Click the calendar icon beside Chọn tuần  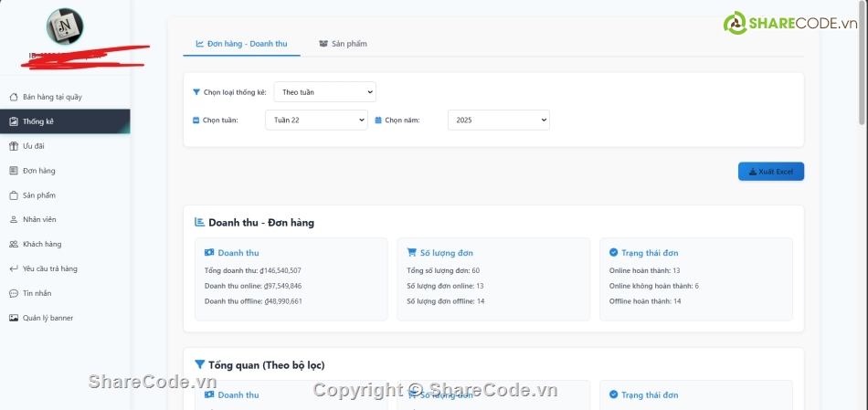coord(196,120)
